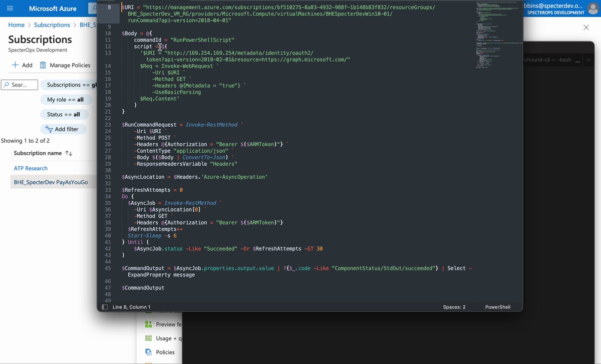The height and width of the screenshot is (364, 601).
Task: Click the Add filter funnel icon
Action: [49, 129]
